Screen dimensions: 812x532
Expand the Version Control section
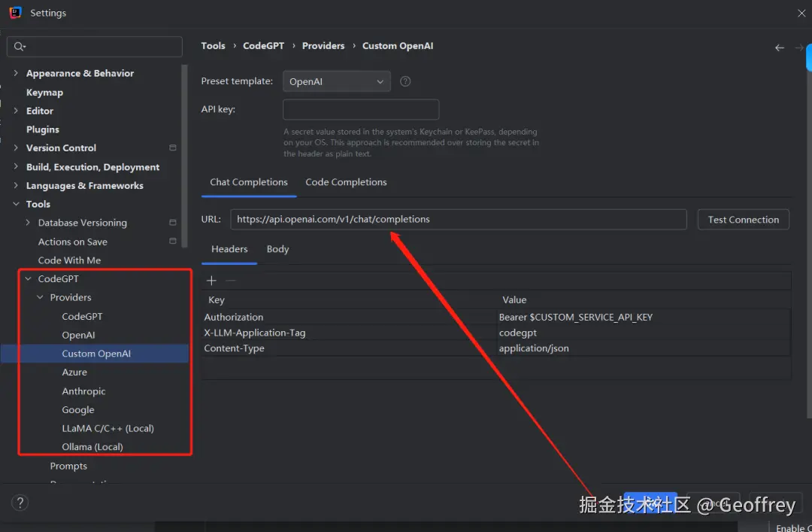click(x=16, y=147)
